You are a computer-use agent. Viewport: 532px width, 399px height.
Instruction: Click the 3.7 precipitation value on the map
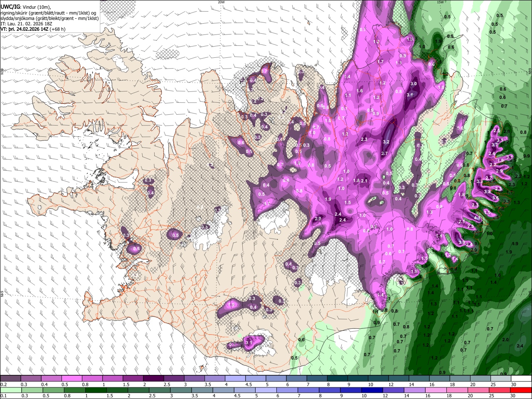point(495,145)
